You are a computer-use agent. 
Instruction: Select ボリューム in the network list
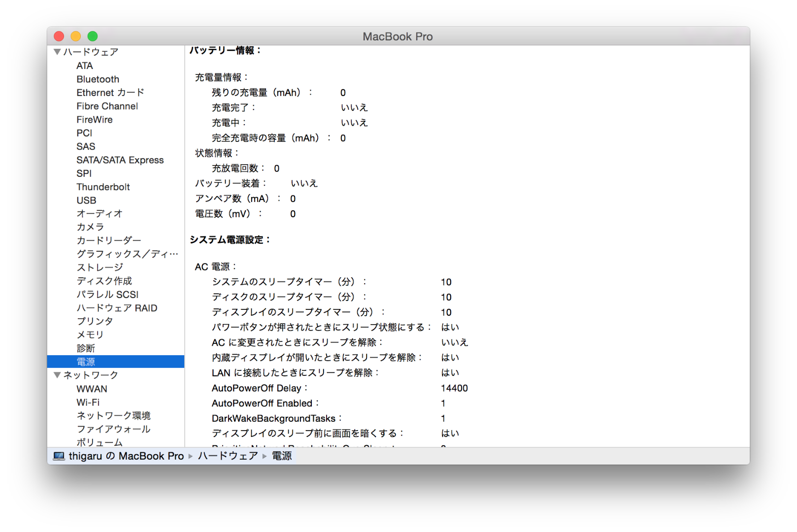click(x=100, y=442)
